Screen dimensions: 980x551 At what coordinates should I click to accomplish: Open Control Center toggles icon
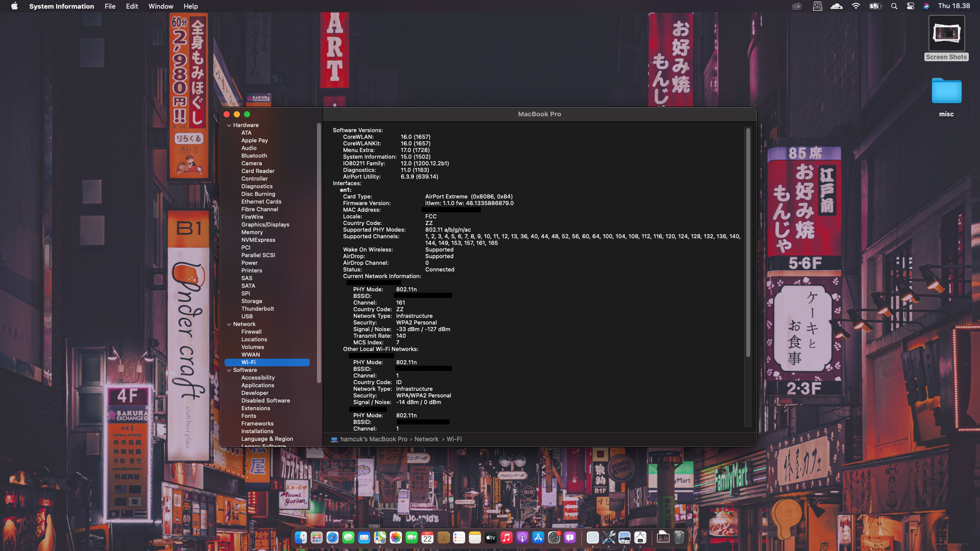(x=910, y=6)
